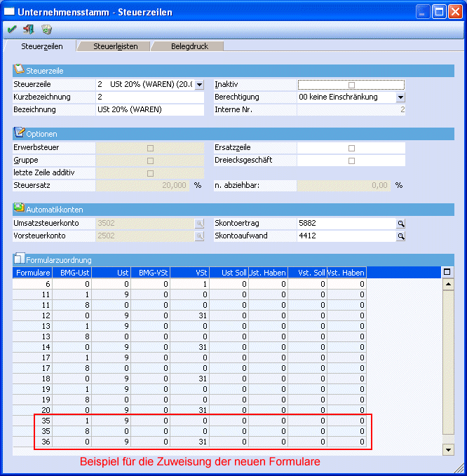Open the Berechtigung dropdown list
Screen dimensions: 467x476
[x=400, y=97]
